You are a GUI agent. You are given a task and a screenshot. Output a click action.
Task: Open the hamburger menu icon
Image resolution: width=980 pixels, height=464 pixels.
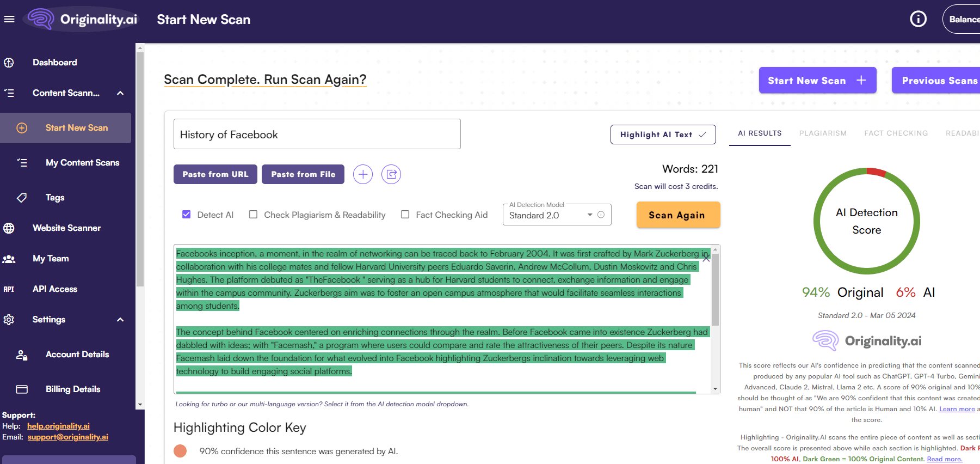pyautogui.click(x=9, y=20)
